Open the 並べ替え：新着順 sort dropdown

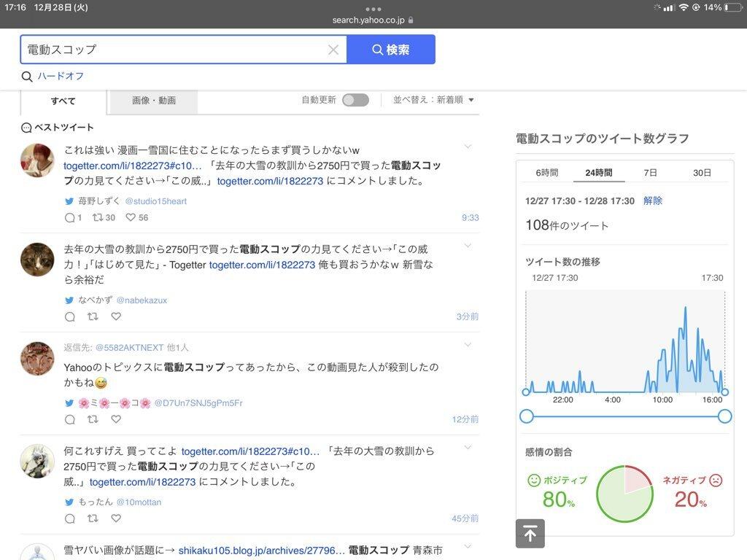click(433, 100)
